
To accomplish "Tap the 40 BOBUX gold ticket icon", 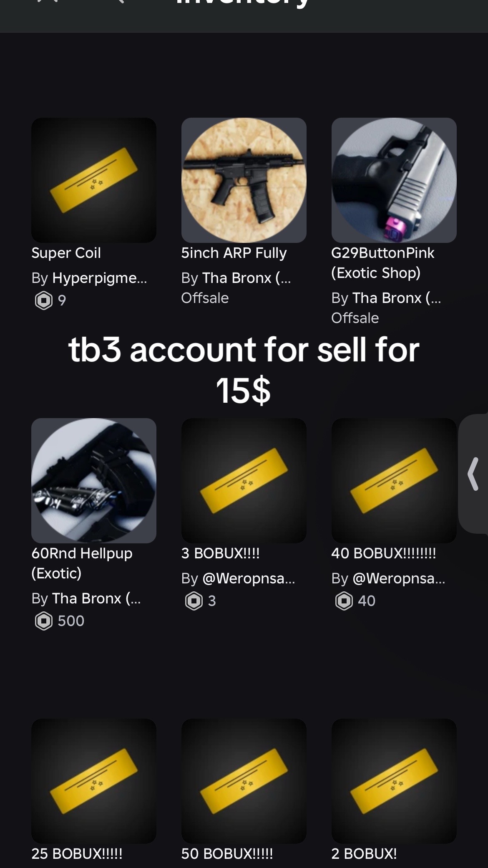I will [394, 481].
